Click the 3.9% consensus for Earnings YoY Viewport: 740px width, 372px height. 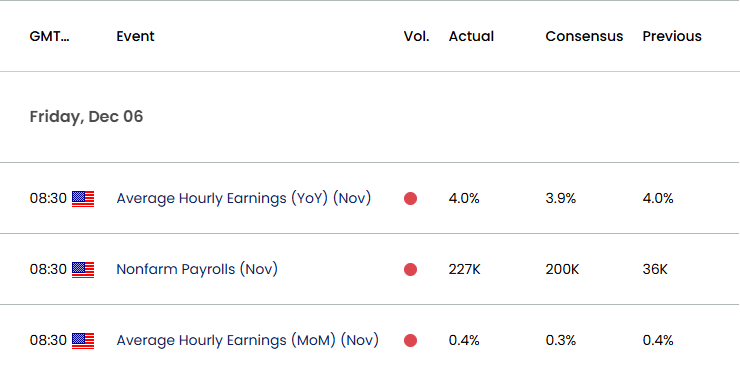[561, 198]
